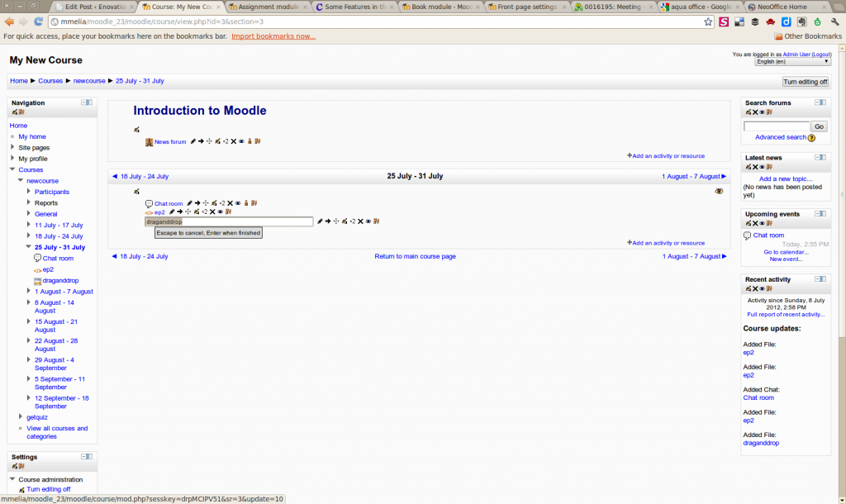This screenshot has width=846, height=504.
Task: Switch to Assignment module browser tab
Action: click(269, 7)
